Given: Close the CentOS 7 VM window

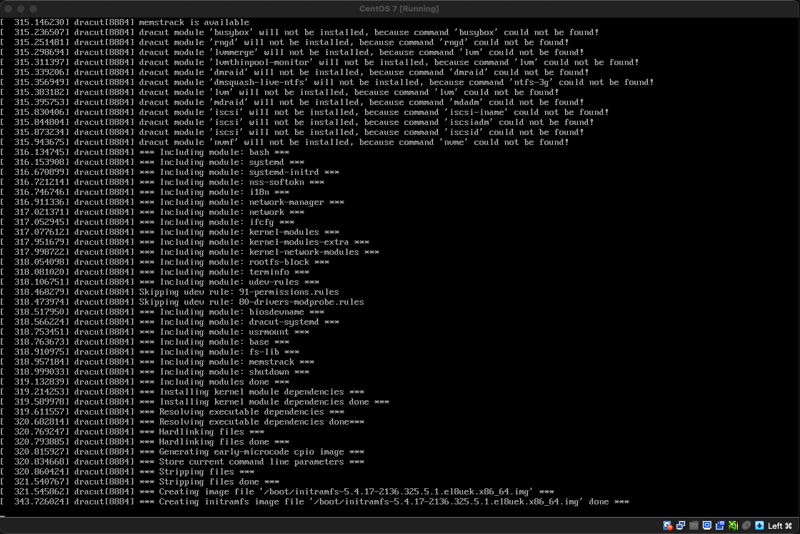Looking at the screenshot, I should coord(8,9).
